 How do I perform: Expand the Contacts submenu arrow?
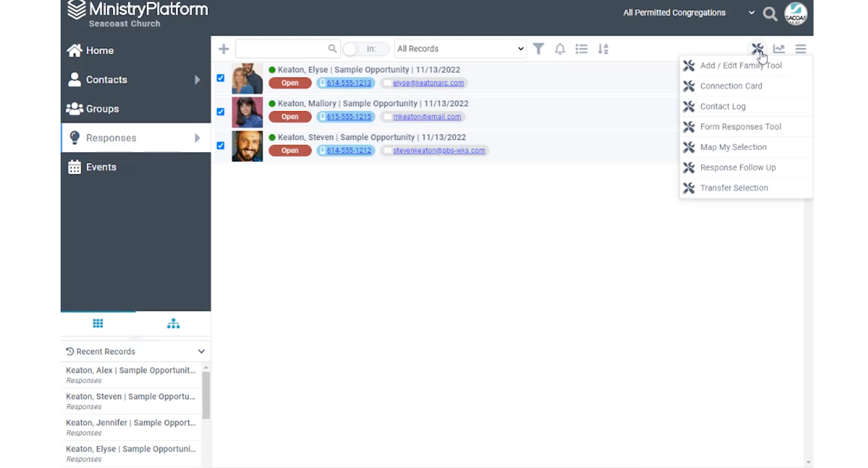(197, 79)
